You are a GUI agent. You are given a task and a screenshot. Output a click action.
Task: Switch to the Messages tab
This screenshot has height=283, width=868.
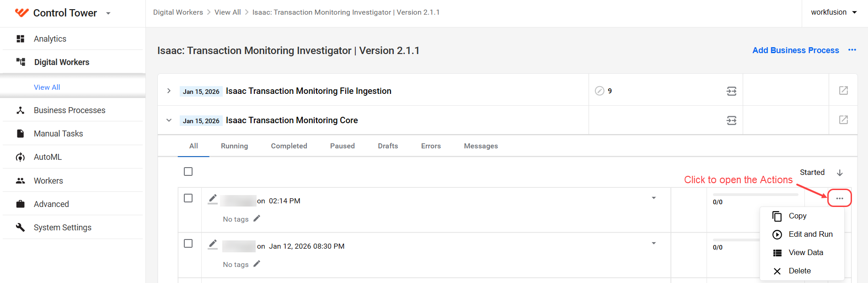tap(481, 146)
